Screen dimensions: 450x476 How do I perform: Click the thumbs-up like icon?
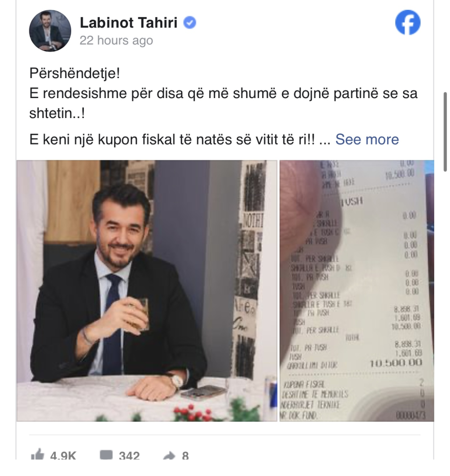point(38,455)
